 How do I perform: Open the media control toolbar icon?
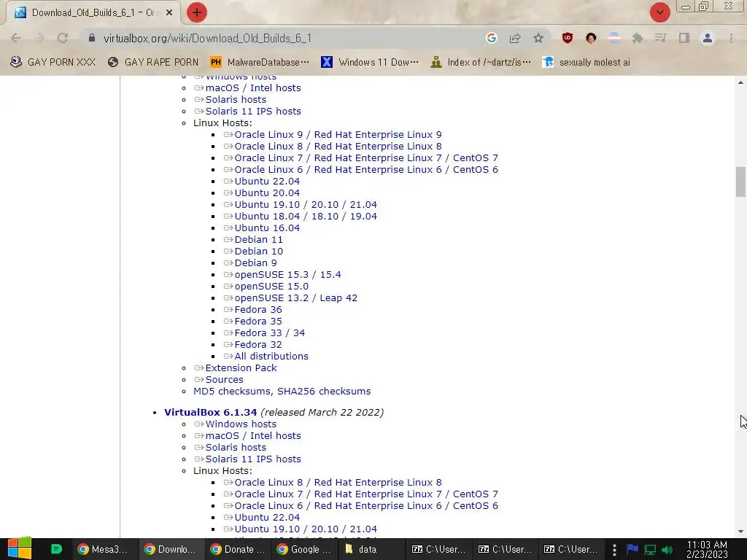[x=660, y=38]
